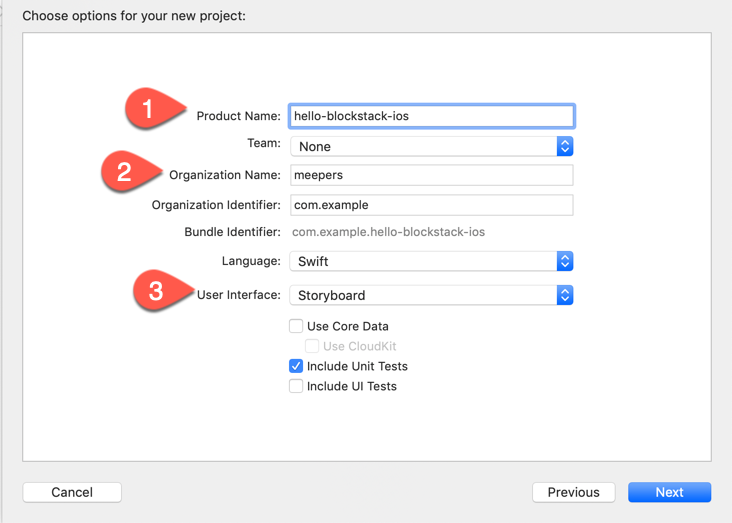Enable Include UI Tests checkbox
Image resolution: width=732 pixels, height=523 pixels.
296,386
